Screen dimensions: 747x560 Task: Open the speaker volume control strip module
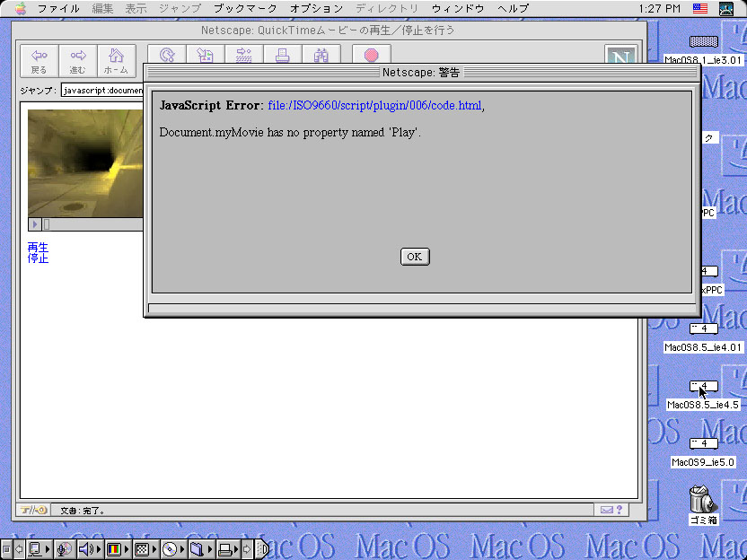[89, 549]
